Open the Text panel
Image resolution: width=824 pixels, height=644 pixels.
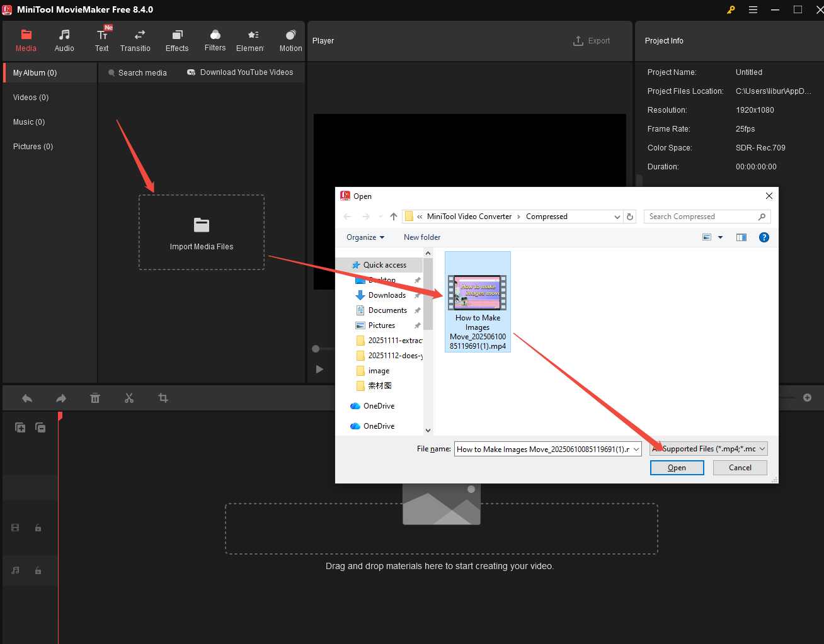[x=101, y=40]
